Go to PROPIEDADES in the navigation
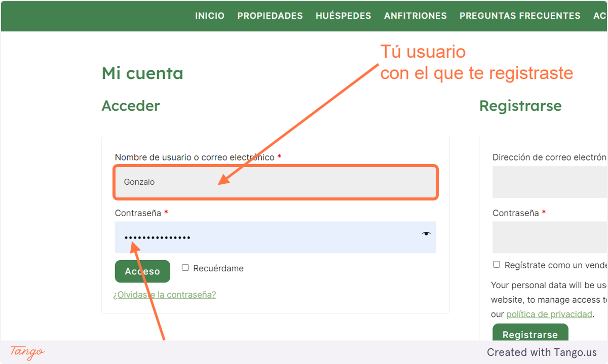608x364 pixels. 270,16
